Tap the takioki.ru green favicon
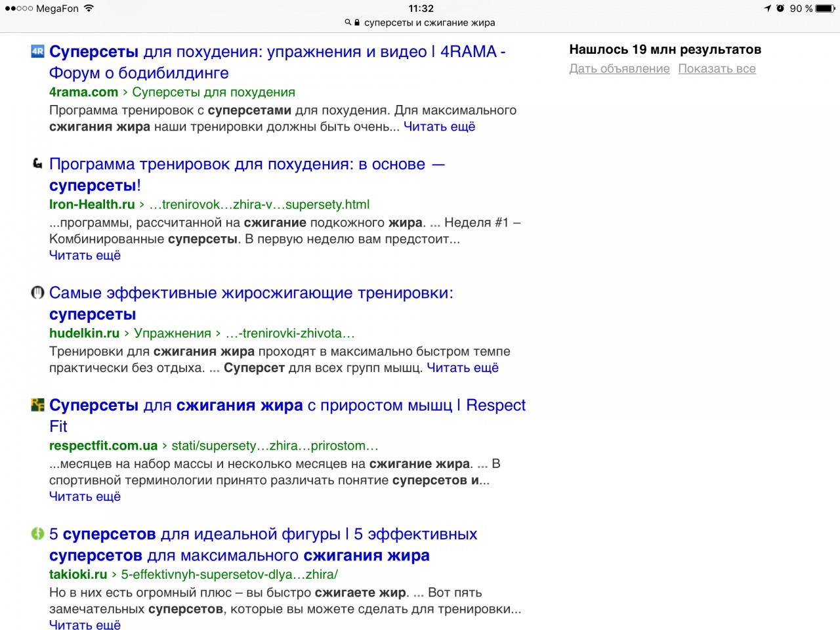The width and height of the screenshot is (840, 630). [x=37, y=534]
